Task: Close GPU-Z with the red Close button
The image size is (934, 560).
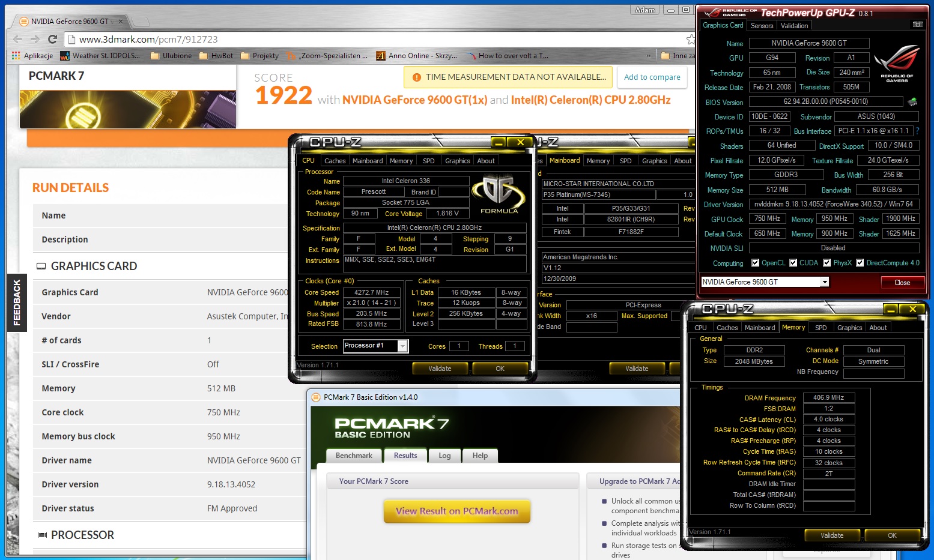Action: [902, 283]
